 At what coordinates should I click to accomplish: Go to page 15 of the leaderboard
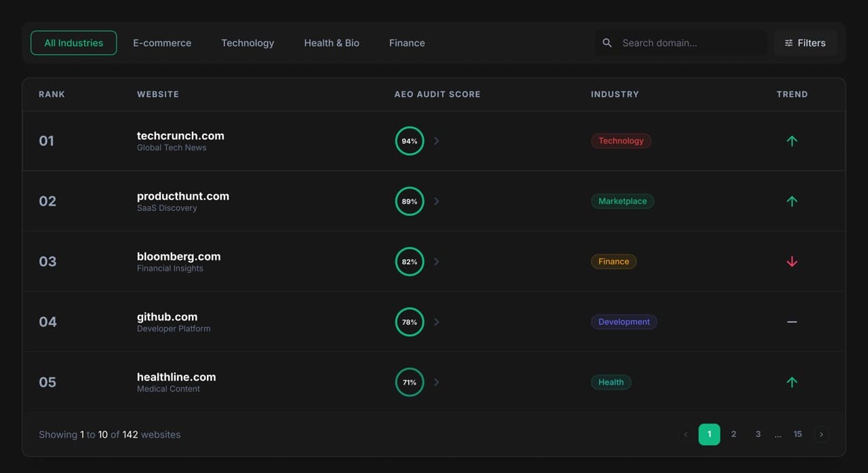coord(797,434)
